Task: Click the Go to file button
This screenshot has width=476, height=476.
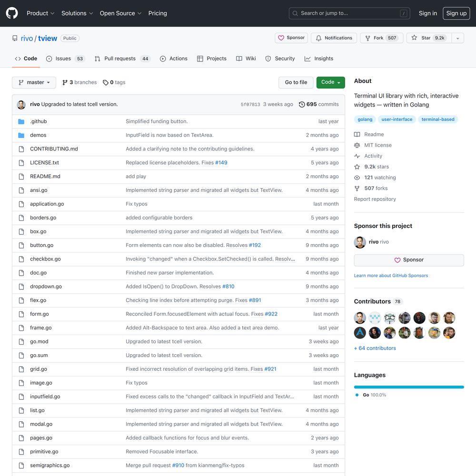Action: tap(296, 82)
